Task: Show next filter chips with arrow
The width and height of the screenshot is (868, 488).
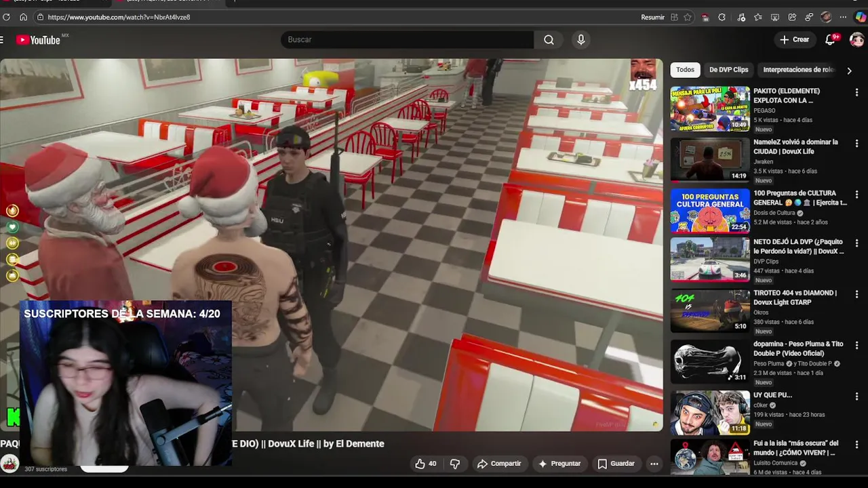Action: point(849,70)
